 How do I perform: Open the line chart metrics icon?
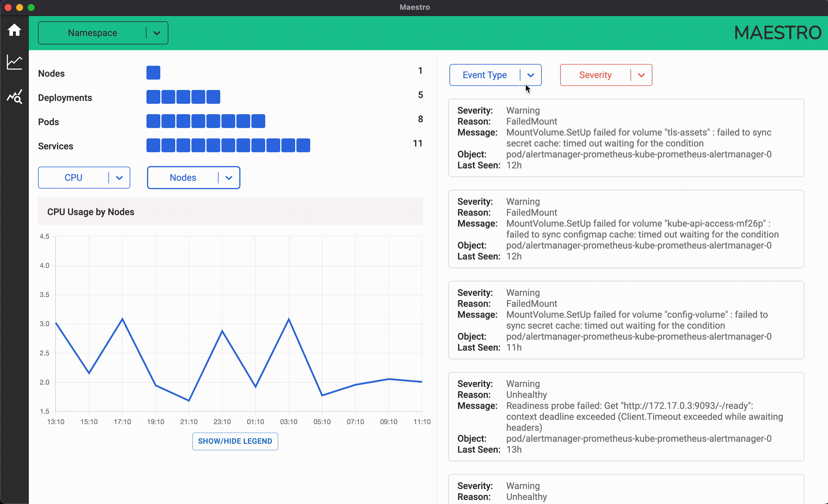pyautogui.click(x=14, y=63)
